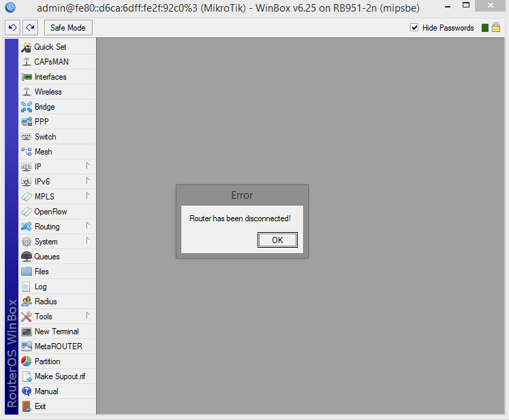Click the Interfaces card icon
Viewport: 509px width, 420px height.
click(27, 77)
